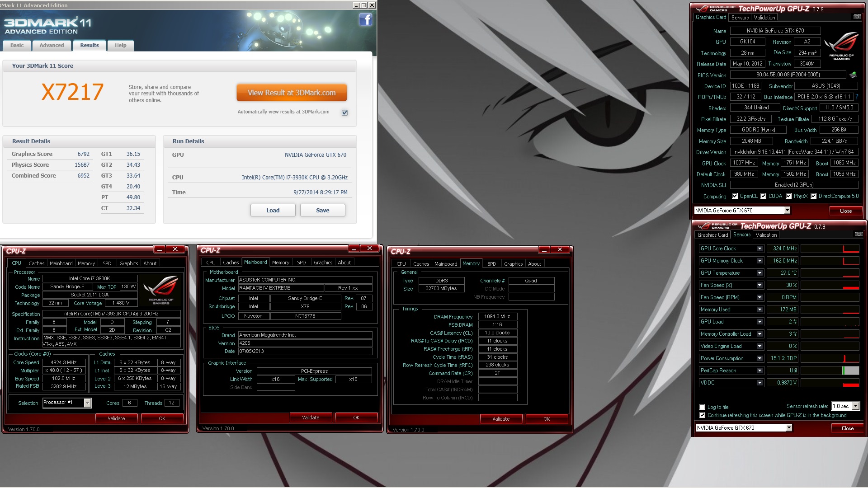
Task: Click the Load button in Run Details
Action: tap(273, 210)
